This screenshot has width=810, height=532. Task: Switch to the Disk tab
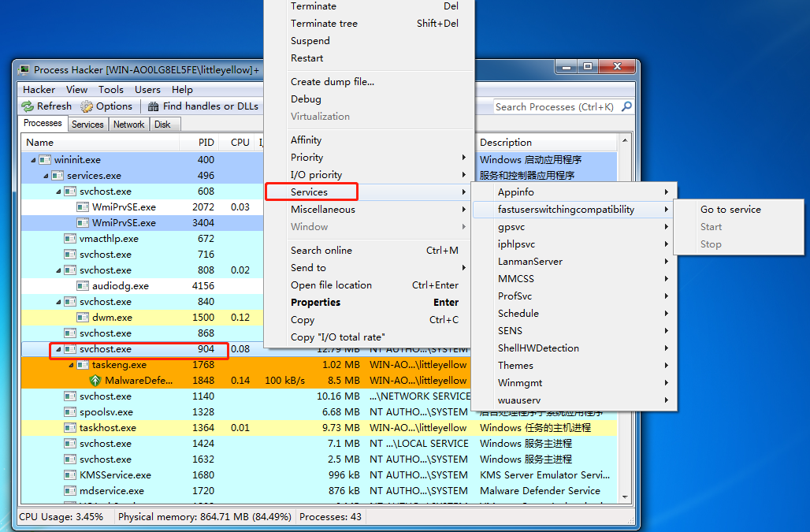[163, 125]
